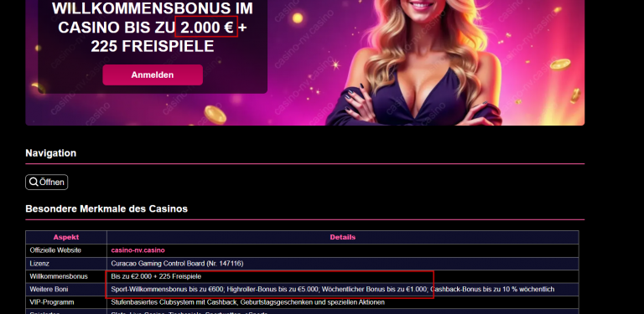644x314 pixels.
Task: Click the Sport-Willkommensbonus details cell
Action: point(342,290)
